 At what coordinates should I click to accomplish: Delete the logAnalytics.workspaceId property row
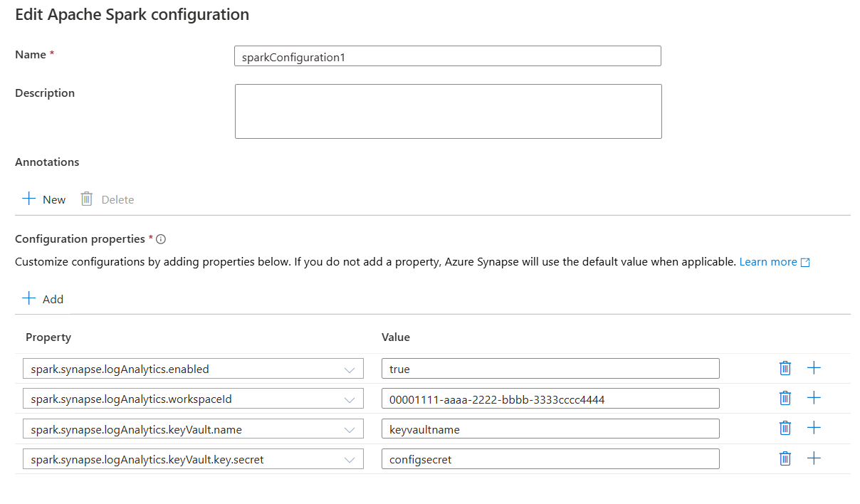click(x=785, y=398)
